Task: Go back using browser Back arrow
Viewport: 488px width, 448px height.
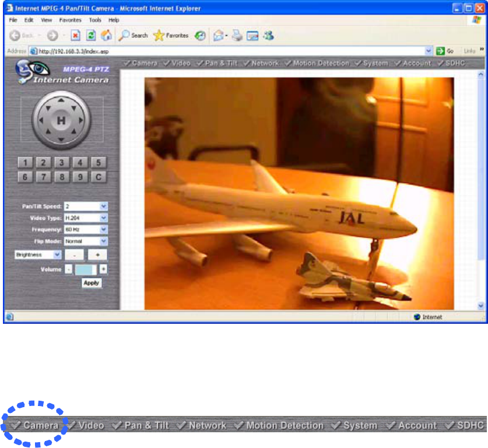Action: pos(15,36)
